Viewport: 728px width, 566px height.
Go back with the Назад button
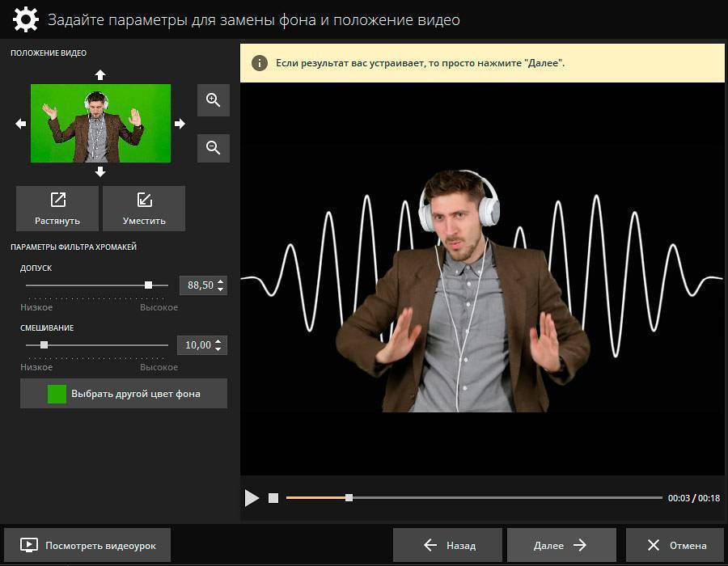click(447, 545)
